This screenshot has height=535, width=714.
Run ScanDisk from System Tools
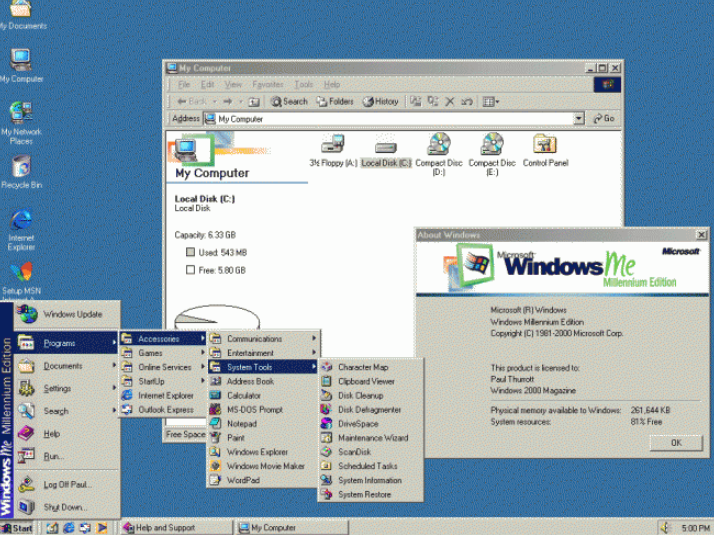(x=371, y=452)
